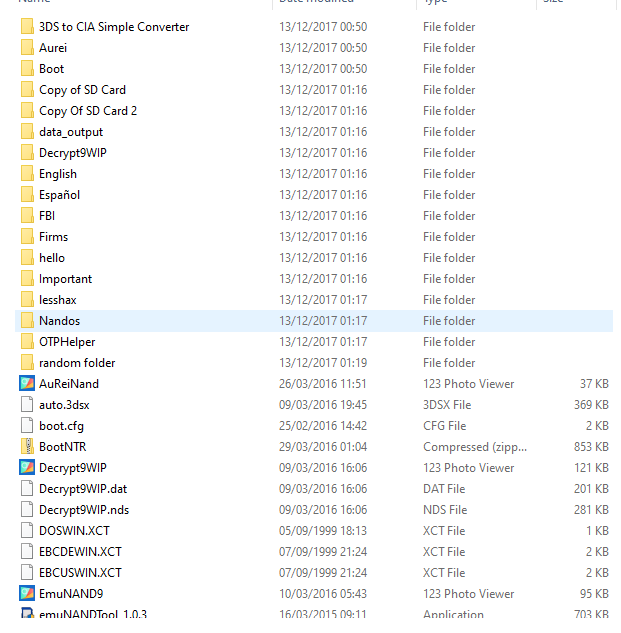Click the data_output folder icon
621x633 pixels.
coord(27,132)
